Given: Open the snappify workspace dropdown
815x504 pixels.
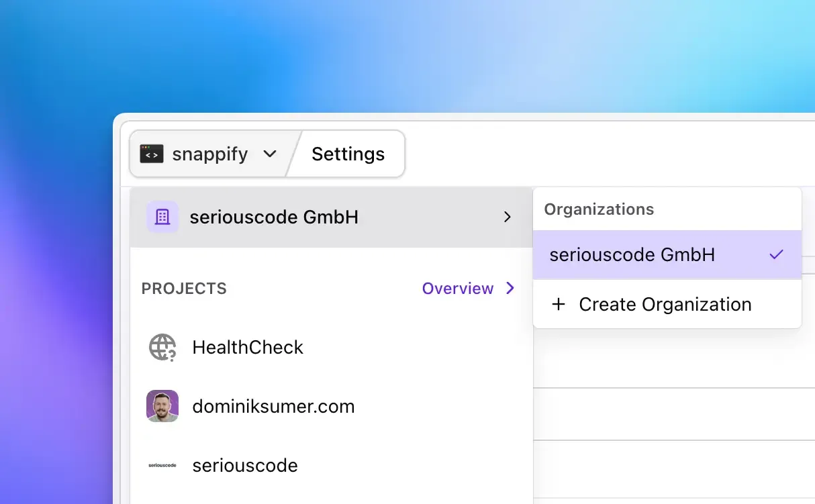Looking at the screenshot, I should coord(269,154).
